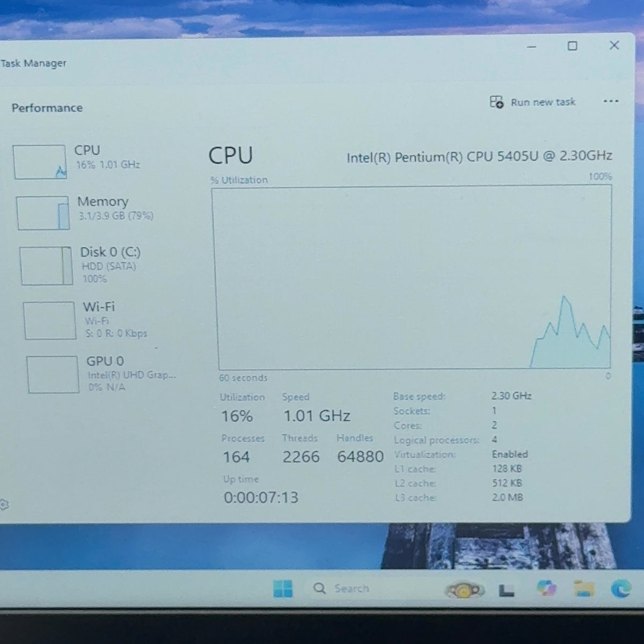Click the L2 cache 512 KB value
This screenshot has height=644, width=644.
point(507,483)
